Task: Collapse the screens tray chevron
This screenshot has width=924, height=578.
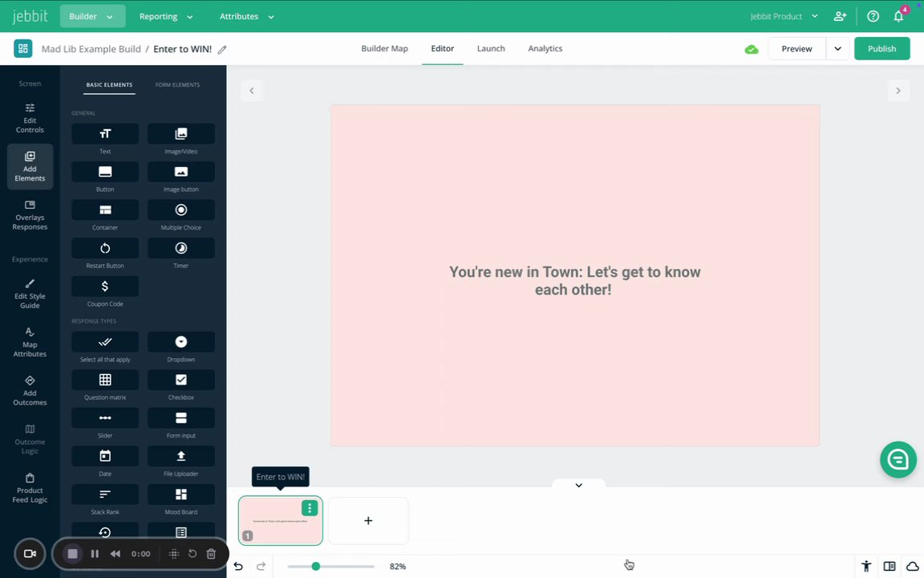Action: coord(578,485)
